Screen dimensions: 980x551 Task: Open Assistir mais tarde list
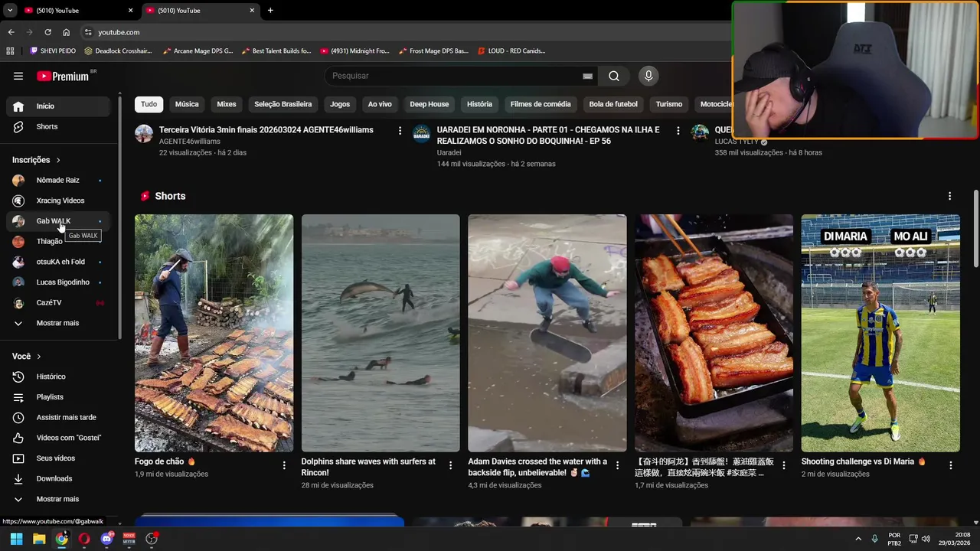pyautogui.click(x=58, y=417)
